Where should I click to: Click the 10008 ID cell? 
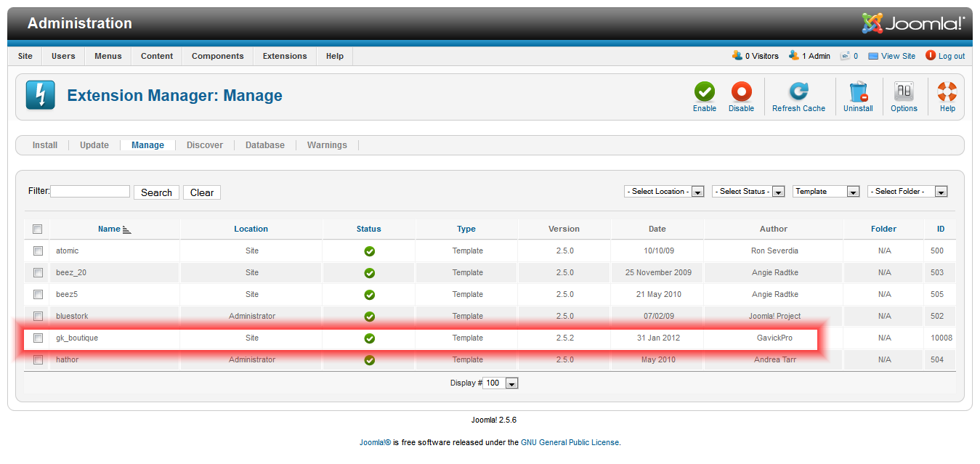[941, 338]
